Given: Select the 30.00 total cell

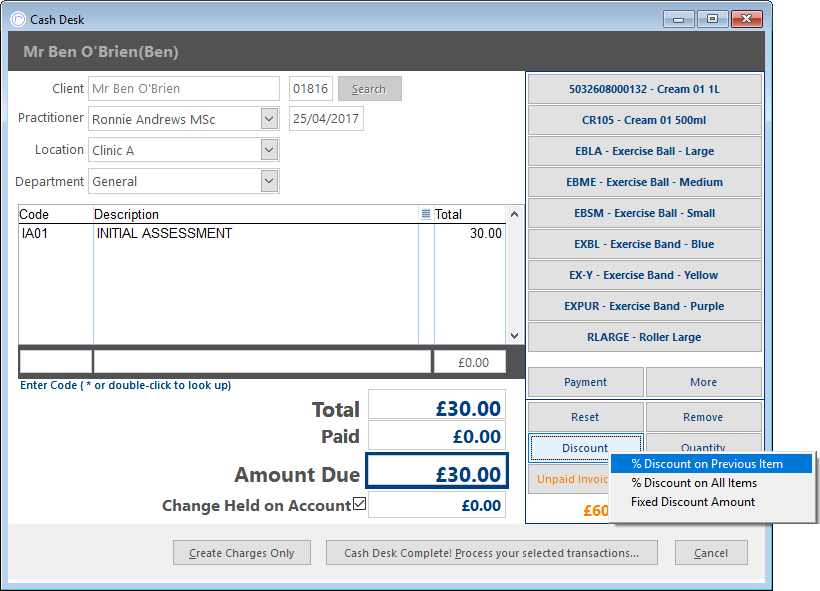Looking at the screenshot, I should coord(470,233).
